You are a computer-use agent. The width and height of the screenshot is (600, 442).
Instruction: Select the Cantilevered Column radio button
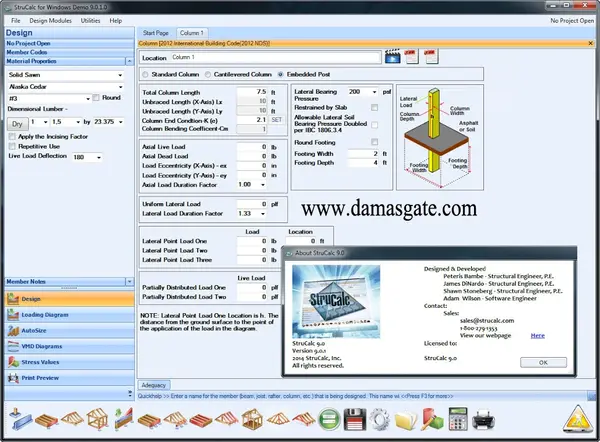pos(207,74)
